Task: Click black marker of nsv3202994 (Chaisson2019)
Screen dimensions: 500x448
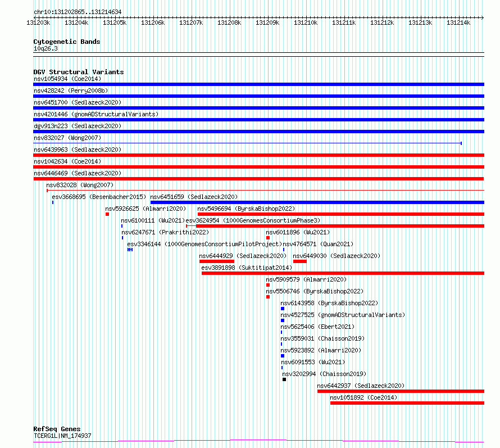Action: 284,379
